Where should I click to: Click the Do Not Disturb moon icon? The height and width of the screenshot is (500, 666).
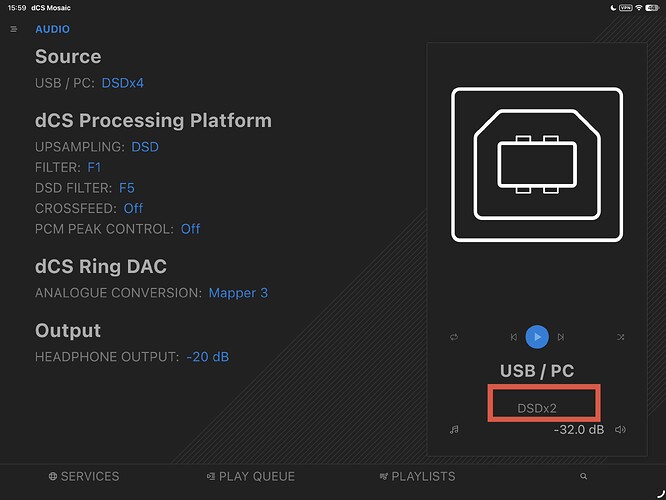[x=613, y=8]
